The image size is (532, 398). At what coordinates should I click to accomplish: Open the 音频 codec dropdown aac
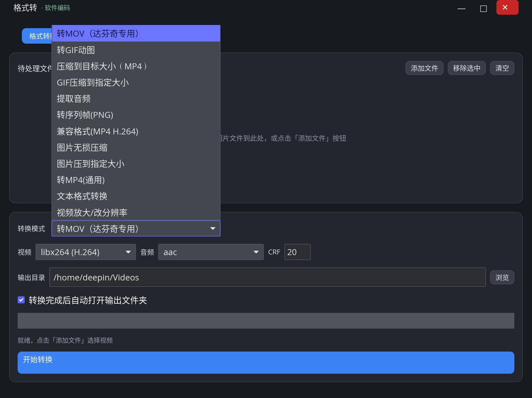[211, 252]
